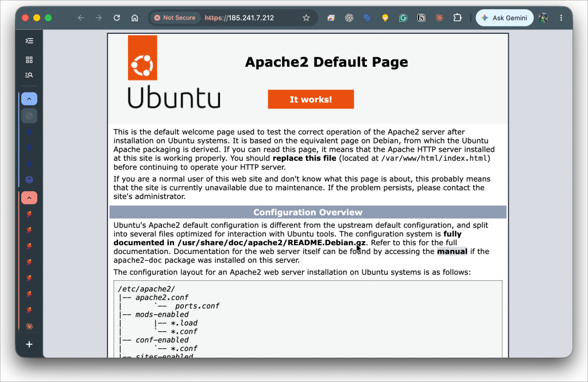This screenshot has height=382, width=588.
Task: Click the red macOS close window button
Action: click(x=25, y=18)
